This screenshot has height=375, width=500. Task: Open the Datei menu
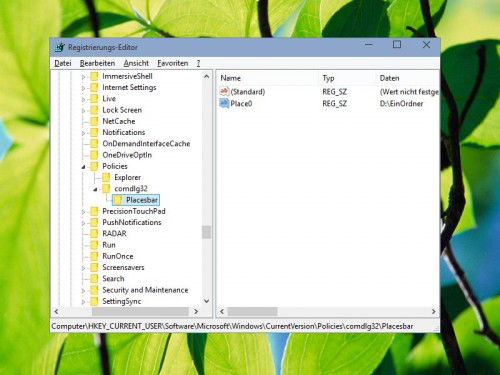click(63, 63)
